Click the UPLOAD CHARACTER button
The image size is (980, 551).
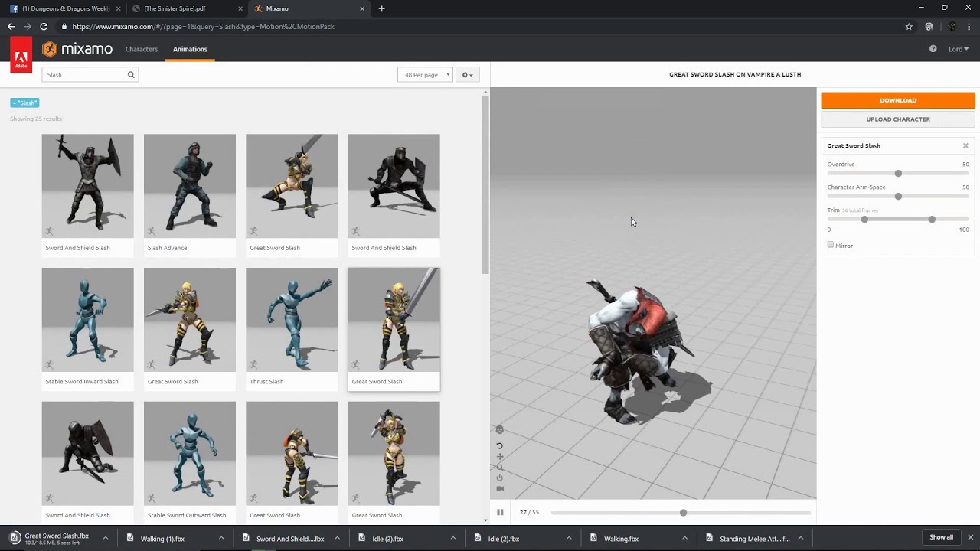(898, 119)
